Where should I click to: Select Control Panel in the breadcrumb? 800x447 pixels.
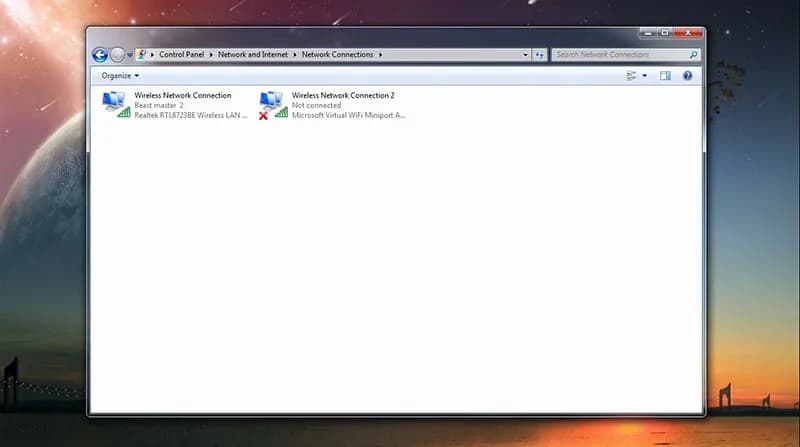183,54
